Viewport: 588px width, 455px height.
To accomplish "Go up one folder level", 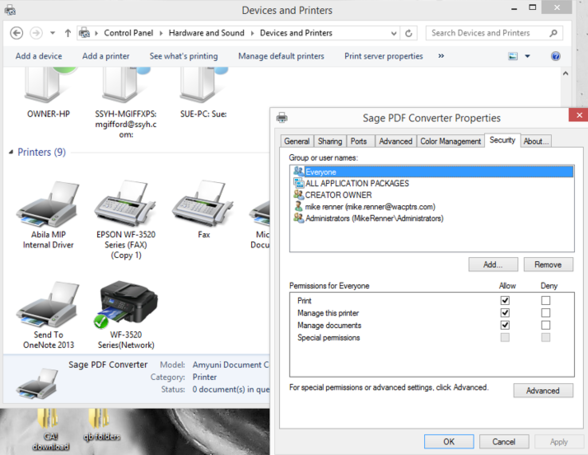I will [x=68, y=33].
